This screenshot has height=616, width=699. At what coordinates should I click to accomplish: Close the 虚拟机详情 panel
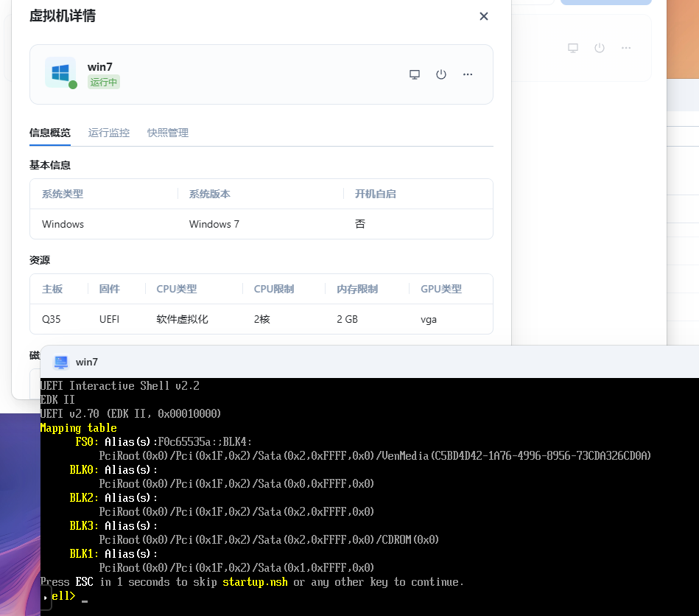click(x=484, y=16)
